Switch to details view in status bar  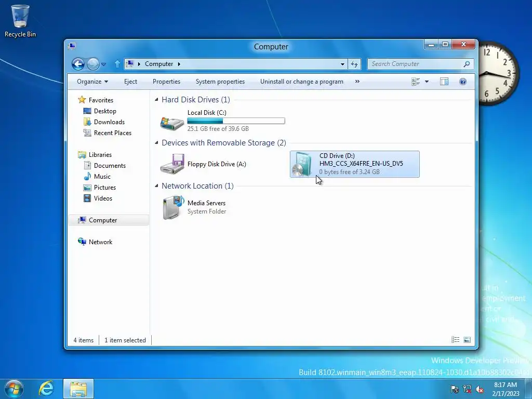pyautogui.click(x=455, y=340)
